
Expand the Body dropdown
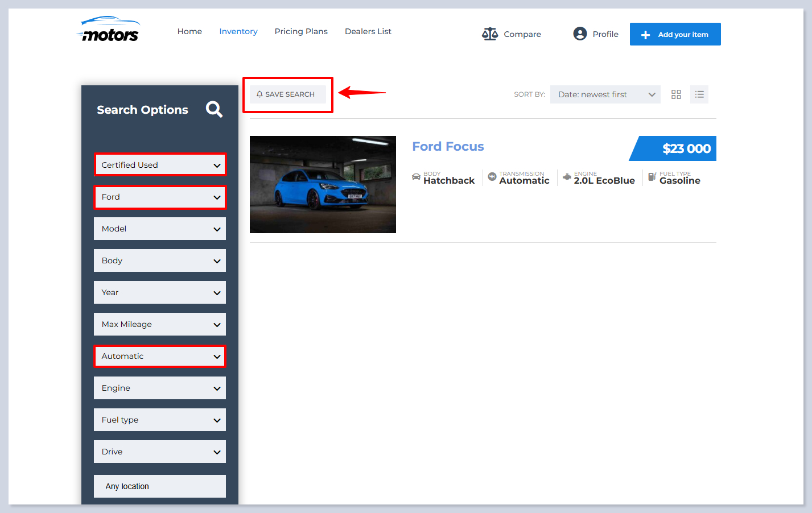coord(160,260)
